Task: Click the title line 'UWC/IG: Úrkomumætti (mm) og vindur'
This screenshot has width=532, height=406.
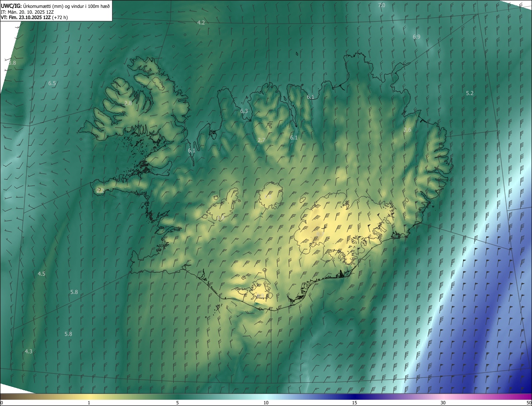Action: pos(55,5)
